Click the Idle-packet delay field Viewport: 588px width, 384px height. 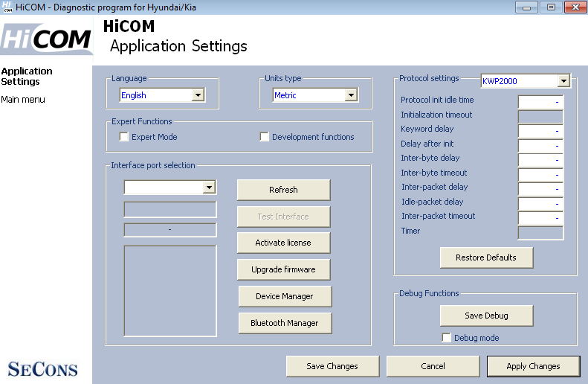point(540,203)
